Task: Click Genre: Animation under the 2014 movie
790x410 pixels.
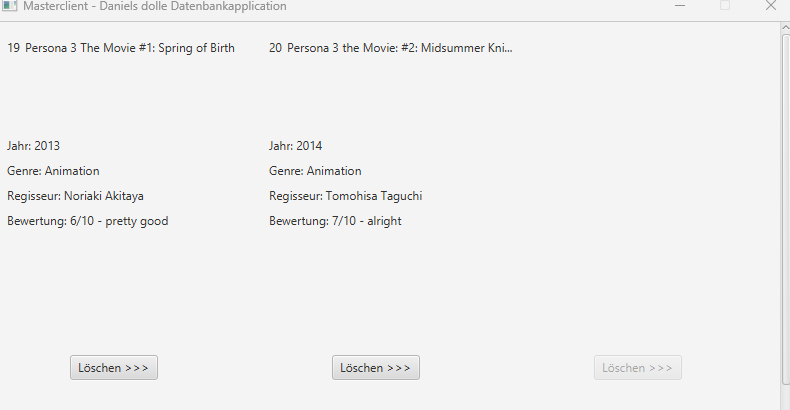Action: coord(315,171)
